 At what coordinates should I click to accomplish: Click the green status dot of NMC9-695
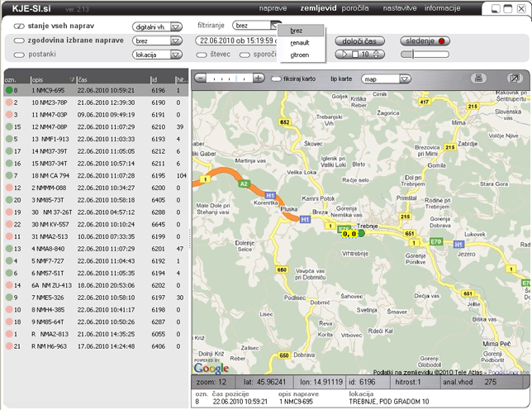pos(9,89)
